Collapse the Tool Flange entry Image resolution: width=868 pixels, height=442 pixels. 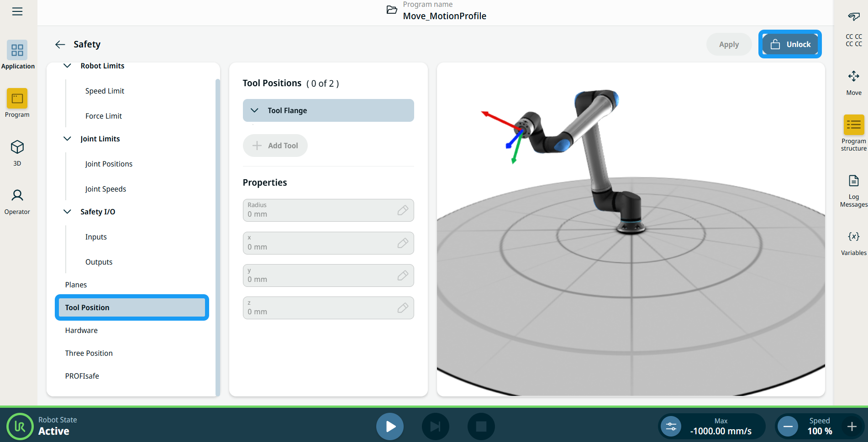tap(255, 110)
